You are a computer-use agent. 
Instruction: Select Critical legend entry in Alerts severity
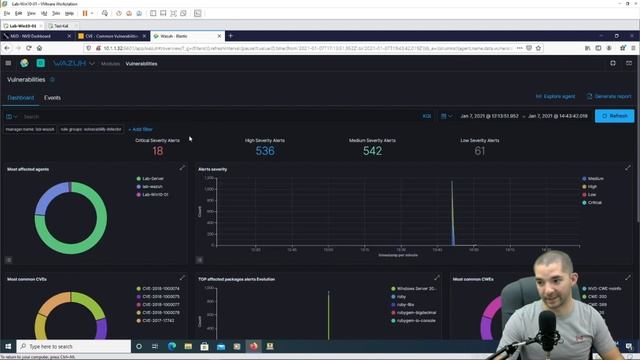click(595, 202)
